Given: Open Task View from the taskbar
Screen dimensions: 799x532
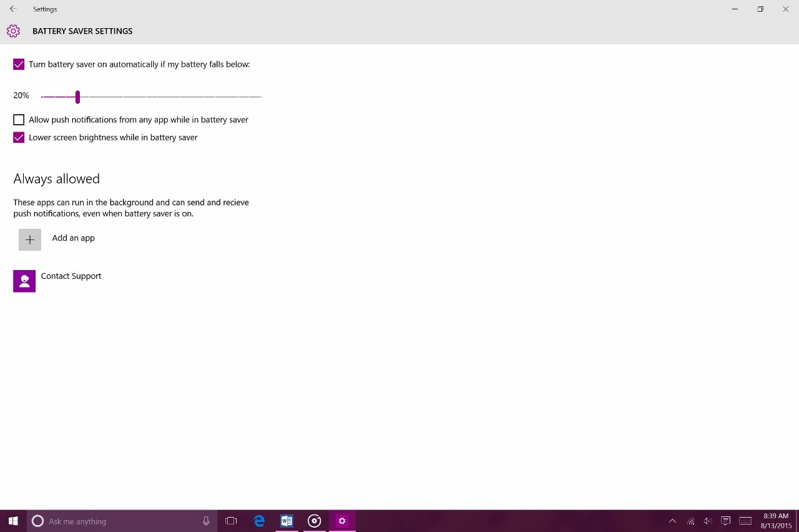Looking at the screenshot, I should [230, 521].
